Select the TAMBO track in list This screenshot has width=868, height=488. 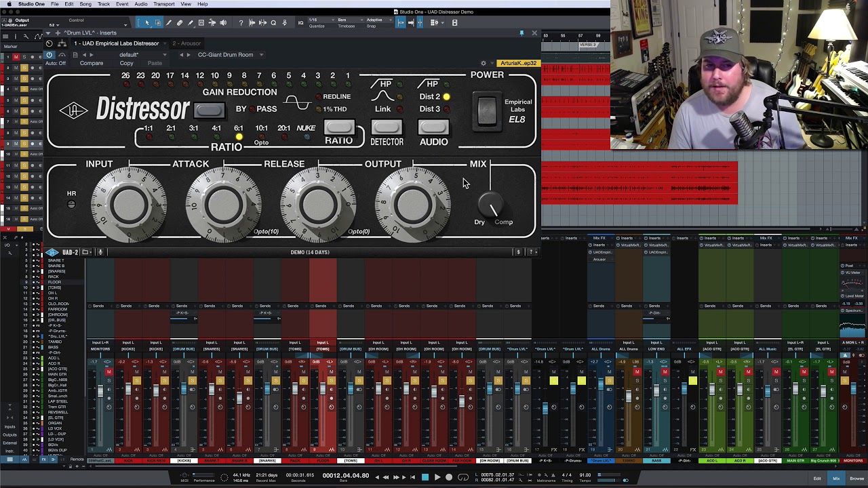[x=55, y=342]
